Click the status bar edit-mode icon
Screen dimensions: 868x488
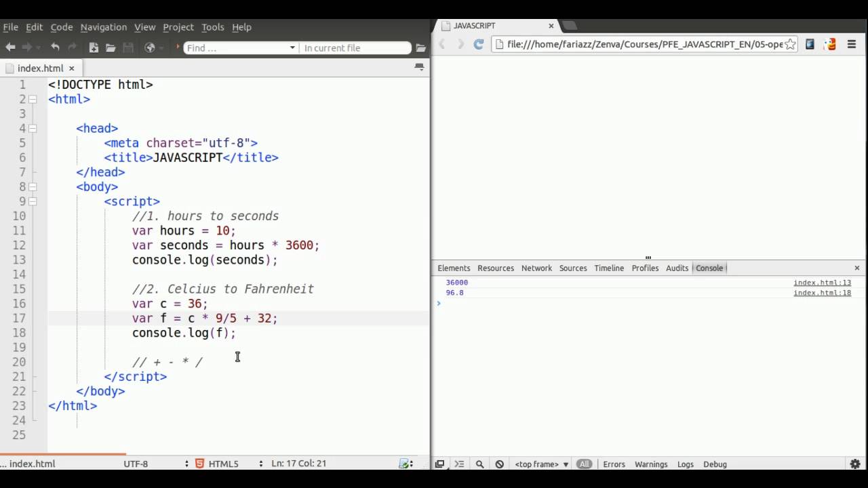point(406,464)
